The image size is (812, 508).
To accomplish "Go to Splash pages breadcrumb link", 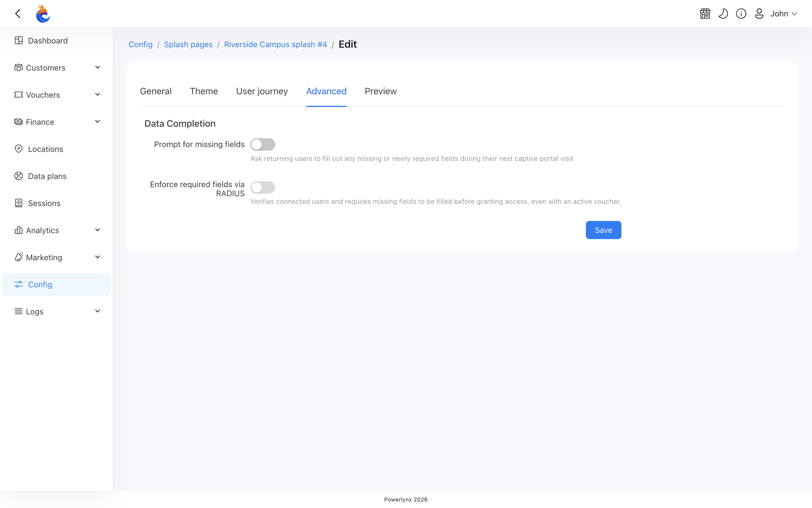I will point(188,44).
